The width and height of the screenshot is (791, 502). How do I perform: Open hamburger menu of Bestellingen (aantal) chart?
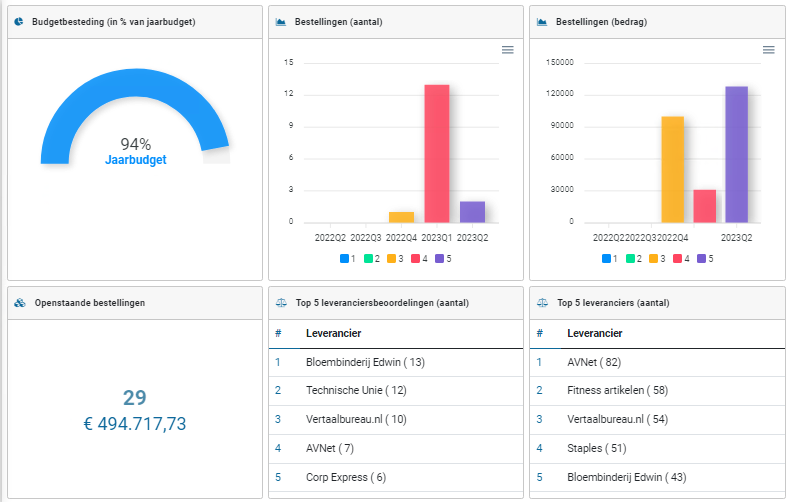tap(507, 50)
